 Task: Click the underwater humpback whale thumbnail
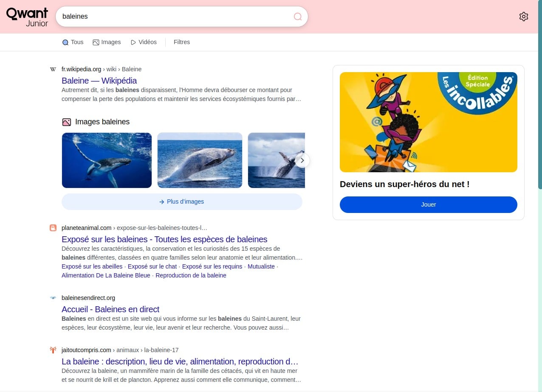click(x=107, y=160)
